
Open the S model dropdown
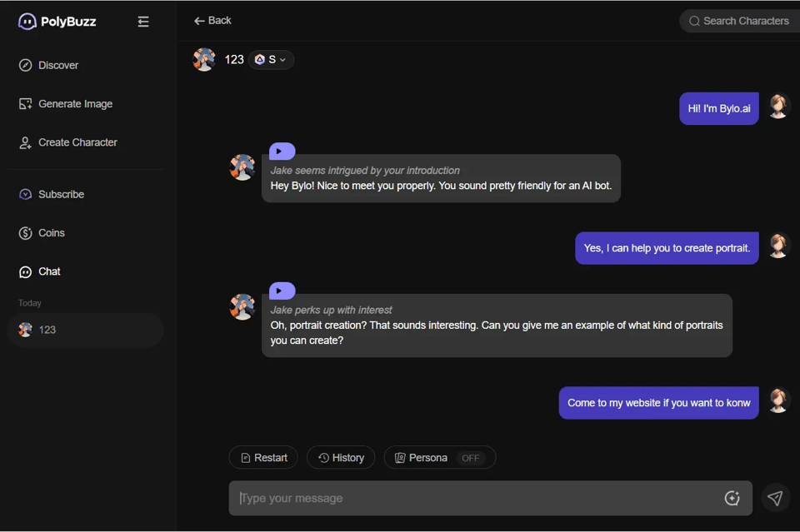270,59
